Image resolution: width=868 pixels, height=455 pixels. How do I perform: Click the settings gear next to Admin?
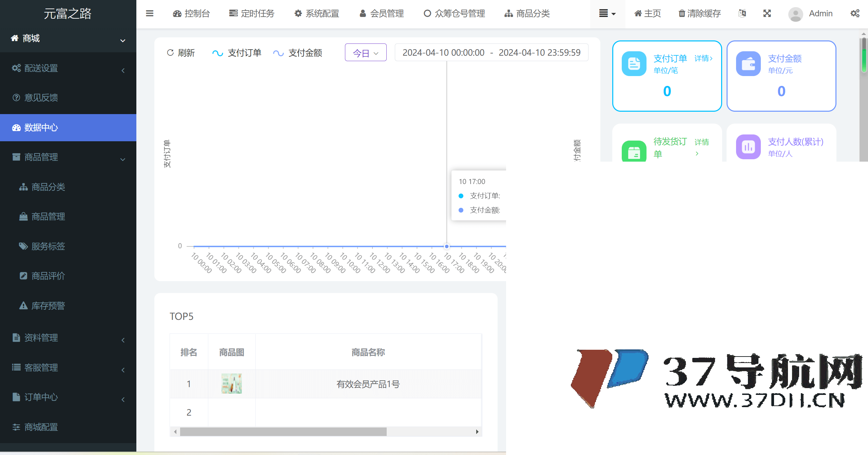pyautogui.click(x=855, y=14)
